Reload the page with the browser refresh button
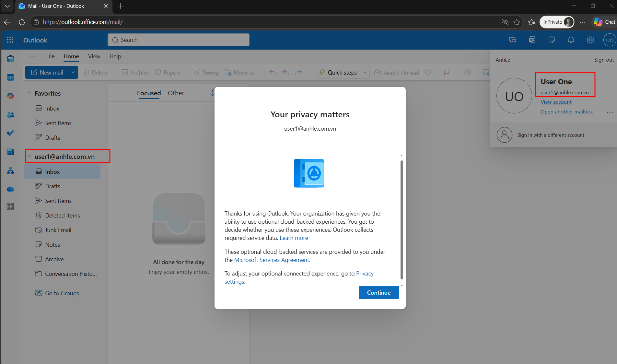The height and width of the screenshot is (364, 617). 22,22
